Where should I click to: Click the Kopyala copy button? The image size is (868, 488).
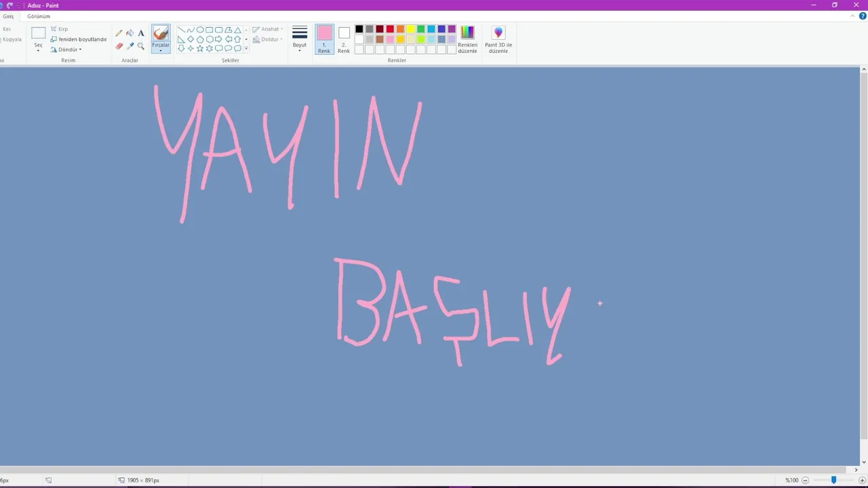12,39
